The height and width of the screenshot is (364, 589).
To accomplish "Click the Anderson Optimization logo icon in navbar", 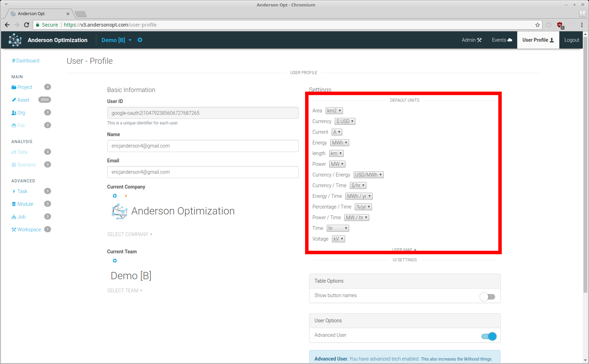I will click(15, 40).
